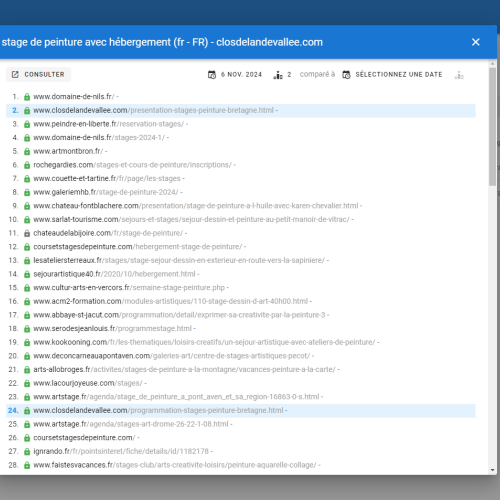Open arts-allobroges.fr result link
The height and width of the screenshot is (500, 500).
[184, 370]
